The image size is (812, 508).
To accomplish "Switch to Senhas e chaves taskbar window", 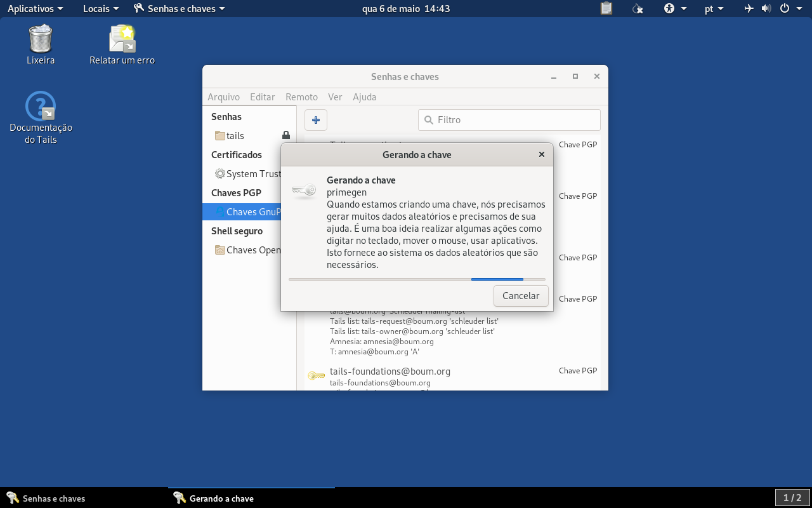I will point(46,498).
